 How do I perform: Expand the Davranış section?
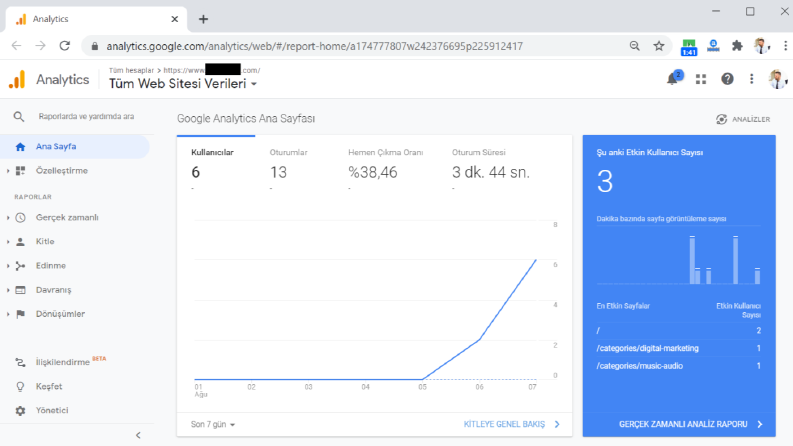click(8, 290)
